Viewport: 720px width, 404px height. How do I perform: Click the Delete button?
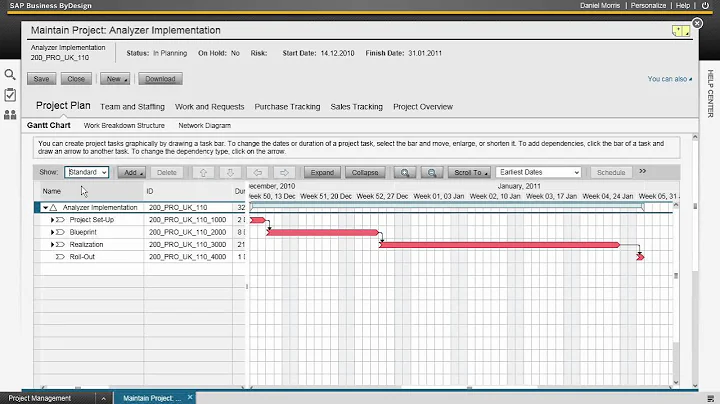(167, 173)
